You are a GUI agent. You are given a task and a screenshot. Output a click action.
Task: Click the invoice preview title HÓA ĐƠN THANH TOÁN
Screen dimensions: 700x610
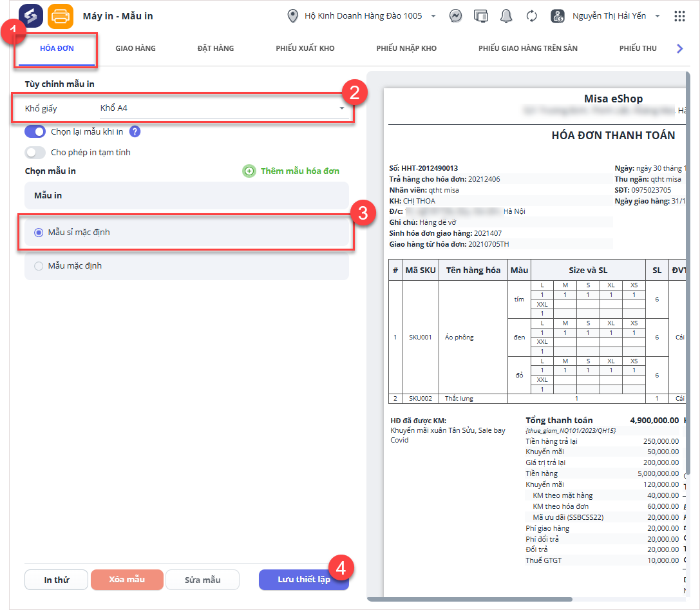click(x=613, y=135)
